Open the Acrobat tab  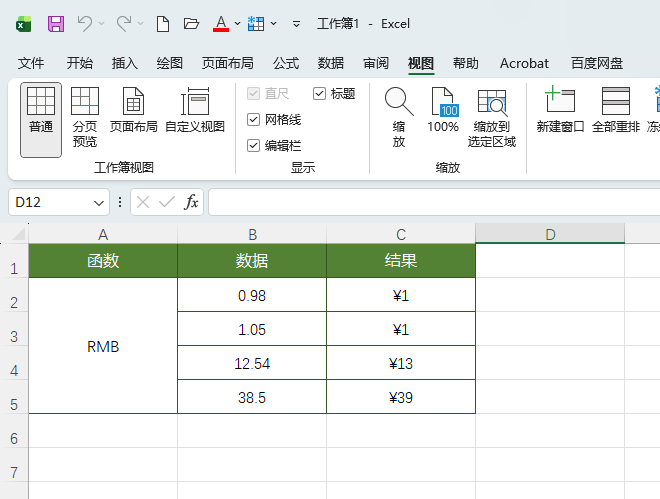pos(524,63)
